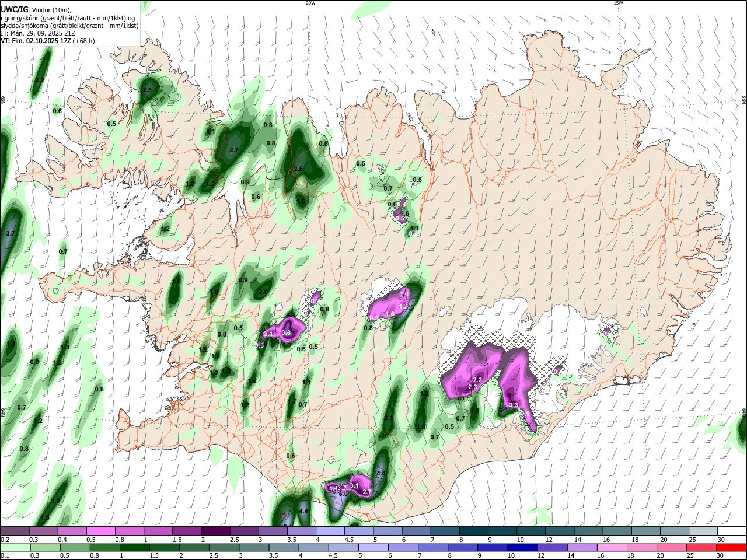The height and width of the screenshot is (560, 747).
Task: Click the '2.6' rain value label
Action: coord(299,169)
